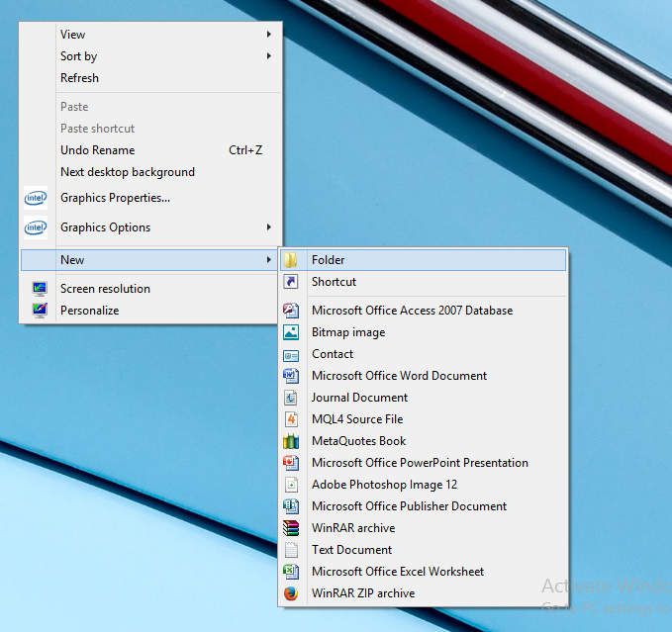This screenshot has height=632, width=672.
Task: Expand the Graphics Options submenu arrow
Action: (269, 226)
